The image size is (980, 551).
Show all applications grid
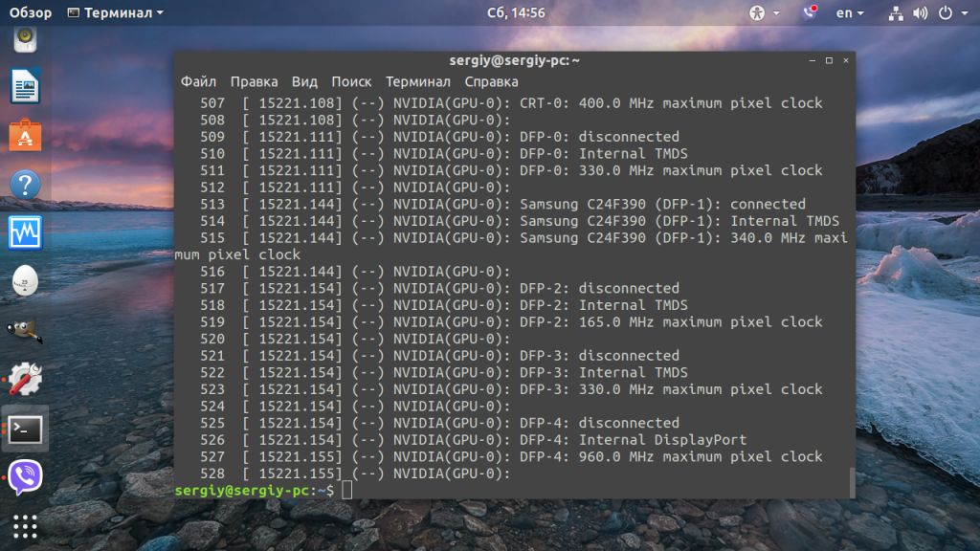(25, 527)
